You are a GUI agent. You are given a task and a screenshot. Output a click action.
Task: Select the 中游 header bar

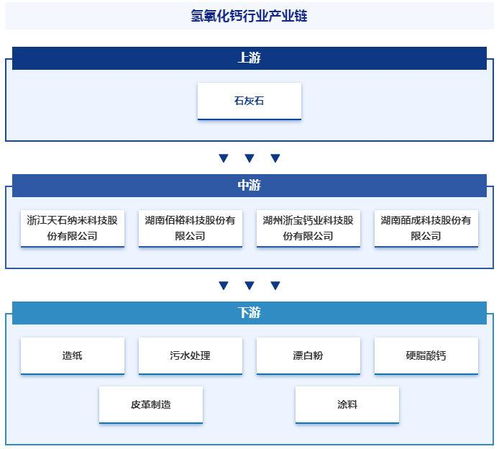click(x=249, y=186)
